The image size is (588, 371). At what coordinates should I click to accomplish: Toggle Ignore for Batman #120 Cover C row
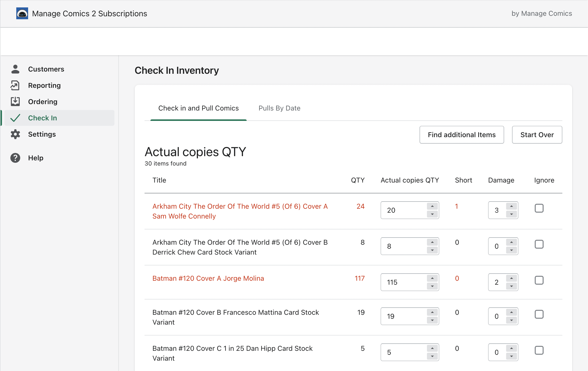539,350
